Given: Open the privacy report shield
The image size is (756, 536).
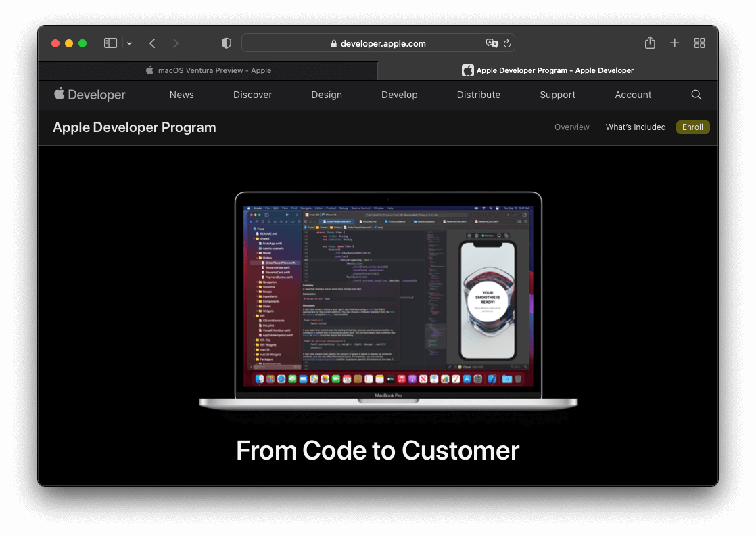Looking at the screenshot, I should pos(226,43).
